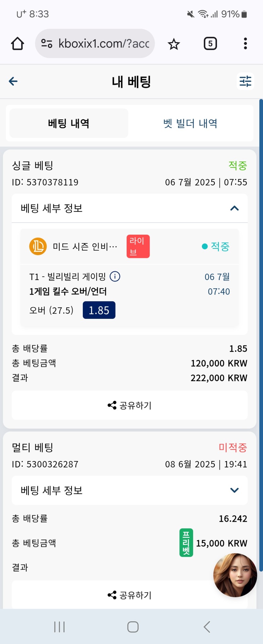Tap the browser home icon
263x644 pixels.
18,44
